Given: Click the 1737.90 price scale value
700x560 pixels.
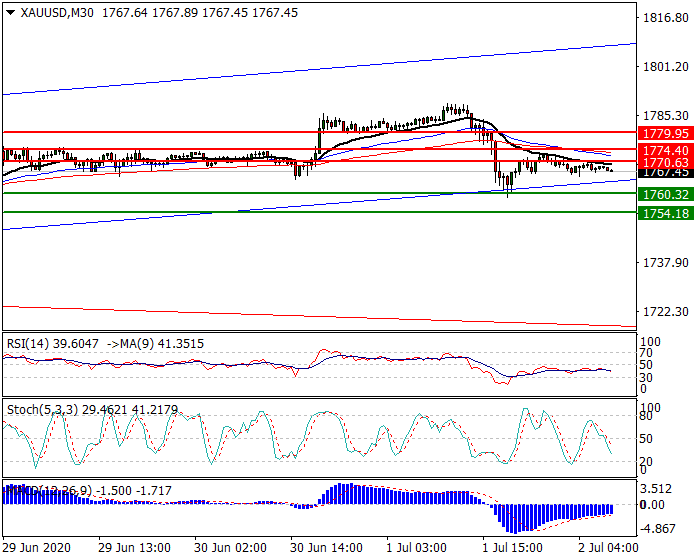Looking at the screenshot, I should (x=666, y=263).
